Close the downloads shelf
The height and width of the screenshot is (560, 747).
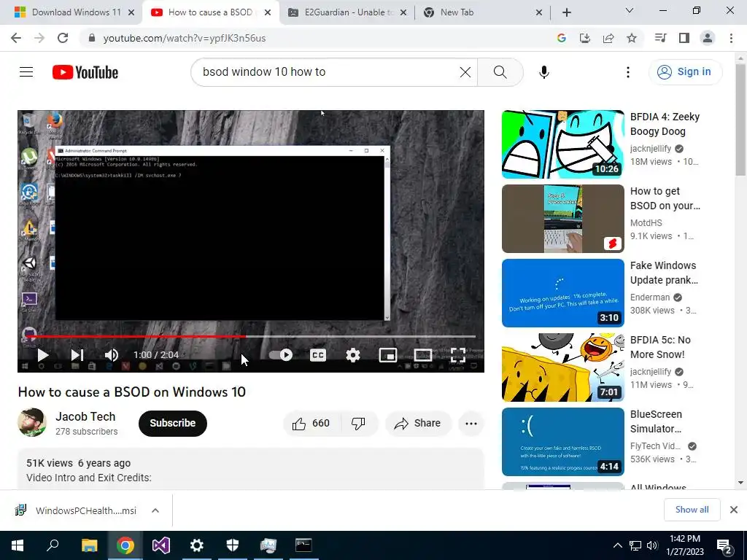click(x=734, y=510)
